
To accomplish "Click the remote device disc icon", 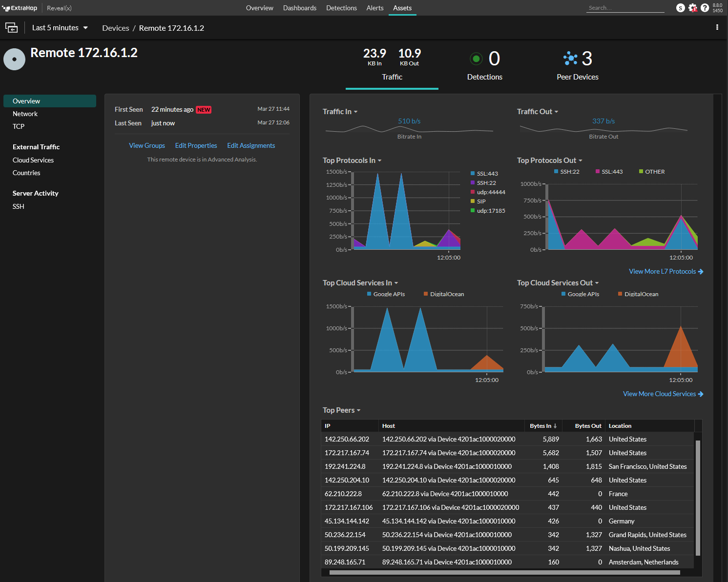I will (14, 60).
